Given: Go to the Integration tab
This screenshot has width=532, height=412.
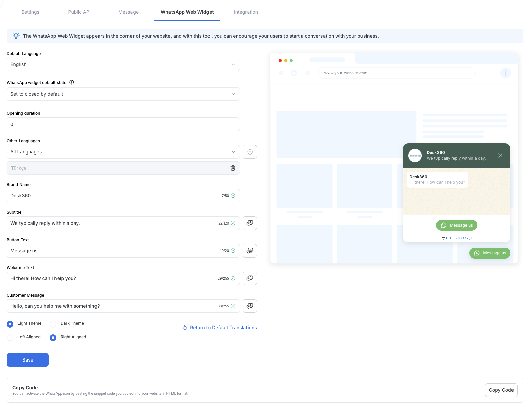Looking at the screenshot, I should [246, 12].
